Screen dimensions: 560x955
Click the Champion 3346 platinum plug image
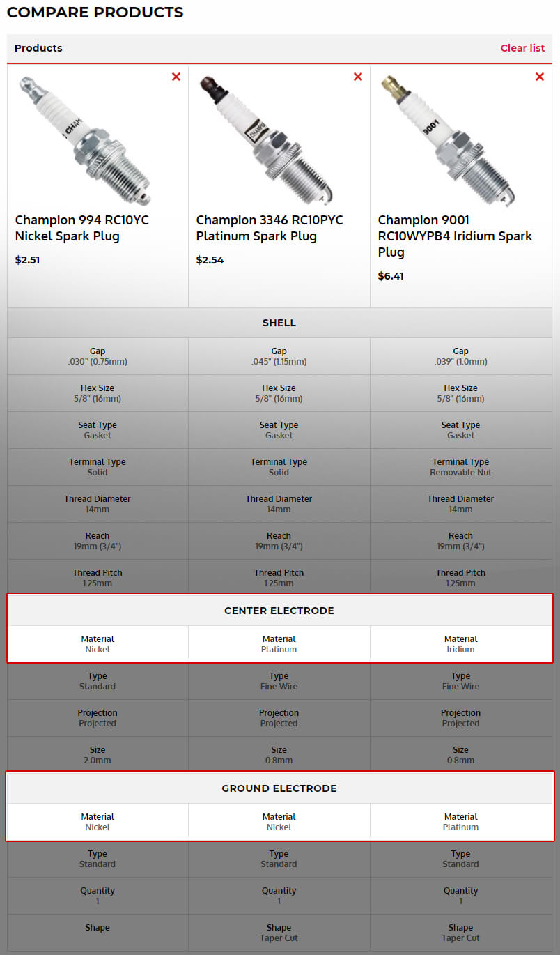(267, 139)
